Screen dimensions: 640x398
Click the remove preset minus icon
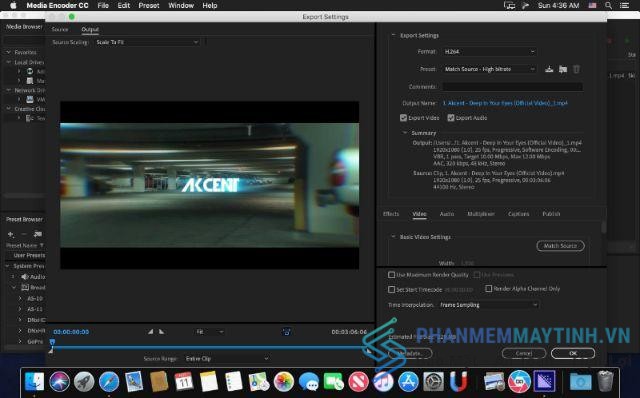click(x=24, y=234)
